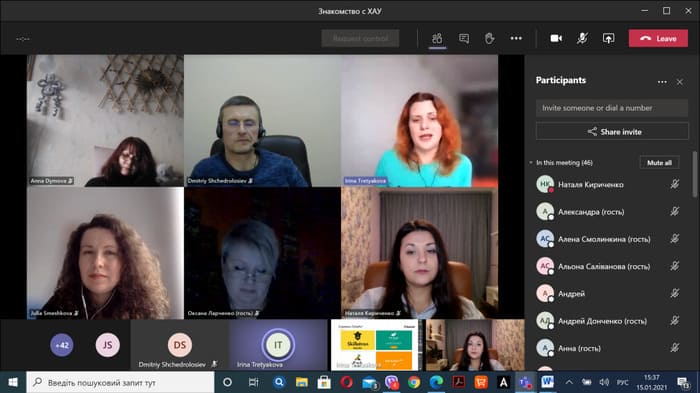Image resolution: width=700 pixels, height=393 pixels.
Task: Open share content screen icon
Action: pos(608,39)
